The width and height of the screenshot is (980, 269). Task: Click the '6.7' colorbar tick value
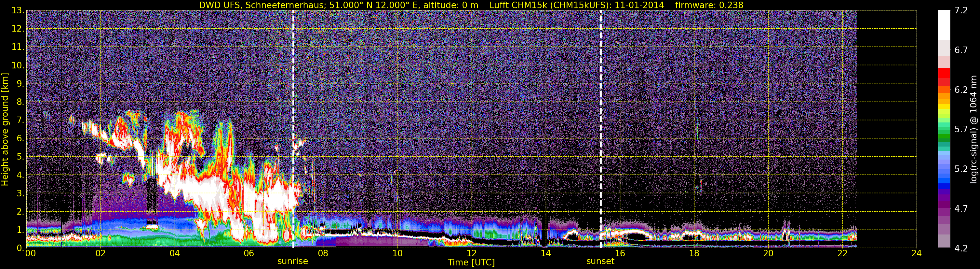click(x=961, y=50)
